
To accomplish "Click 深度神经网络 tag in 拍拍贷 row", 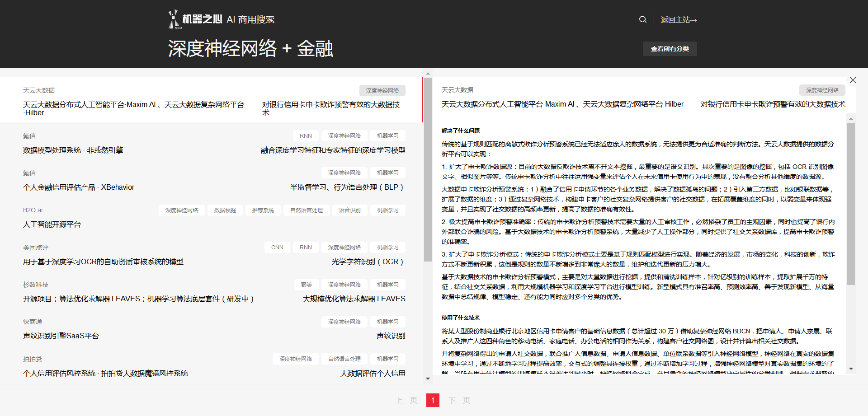I will point(296,359).
